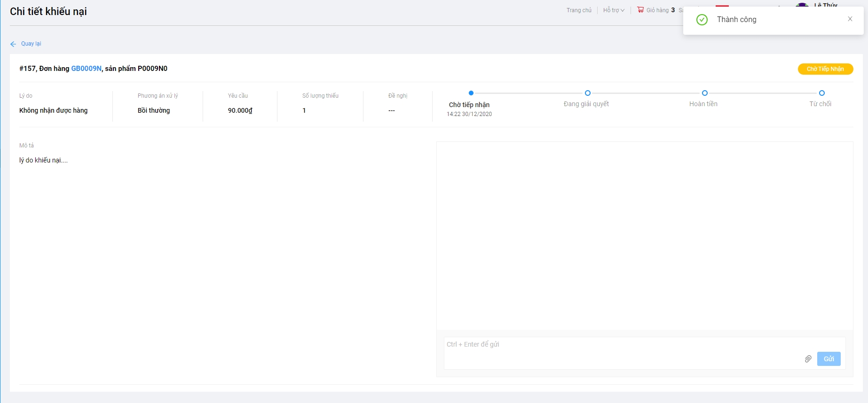Click the Chờ Tiếp Nhận status badge

pyautogui.click(x=825, y=69)
